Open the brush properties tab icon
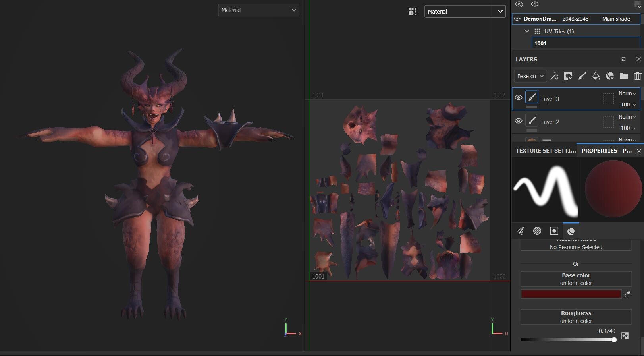644x356 pixels. pyautogui.click(x=521, y=231)
